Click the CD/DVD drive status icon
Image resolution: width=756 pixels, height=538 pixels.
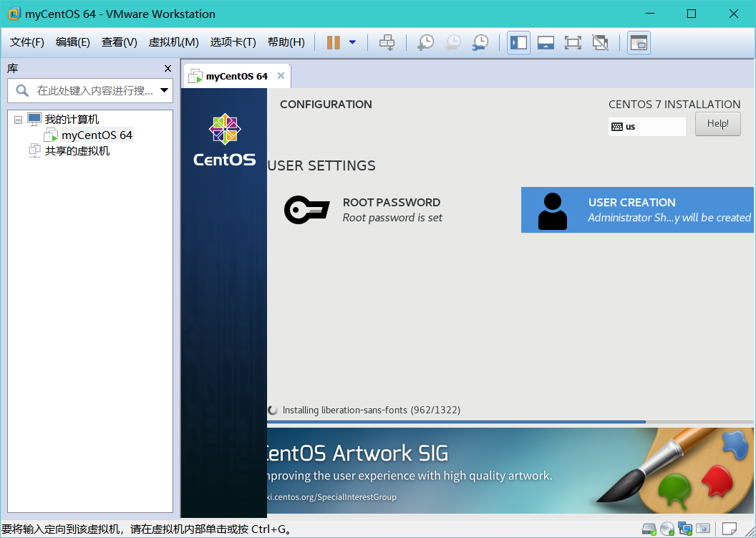pos(667,529)
